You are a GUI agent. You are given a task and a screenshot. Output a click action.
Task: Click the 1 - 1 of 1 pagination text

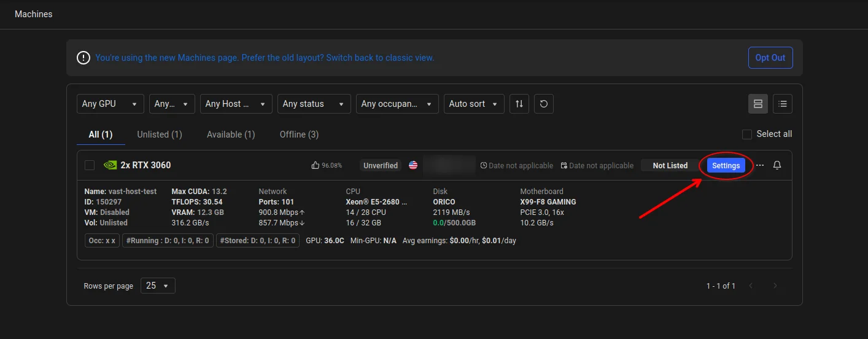pos(721,286)
